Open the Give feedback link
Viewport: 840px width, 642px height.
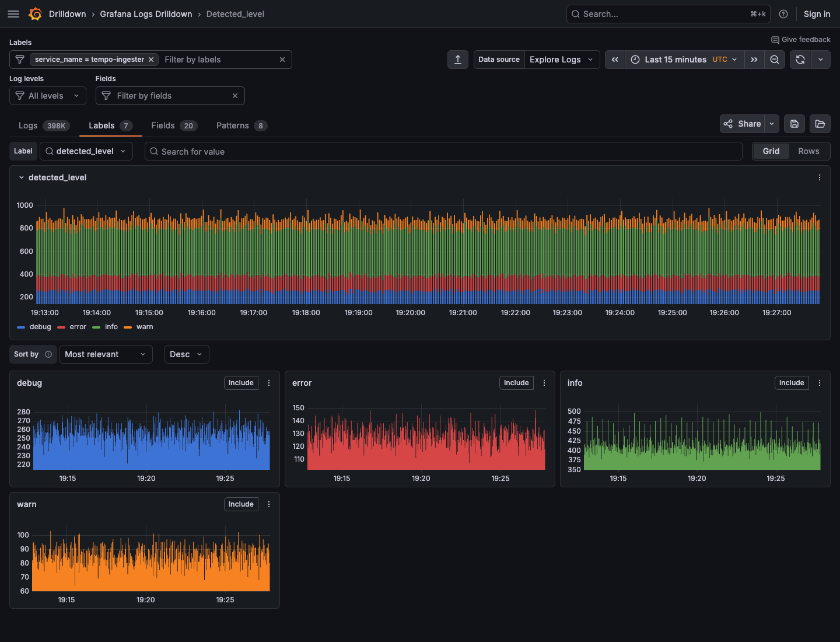point(800,39)
